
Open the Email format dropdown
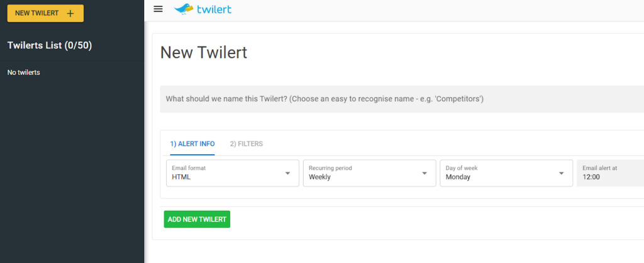(232, 173)
